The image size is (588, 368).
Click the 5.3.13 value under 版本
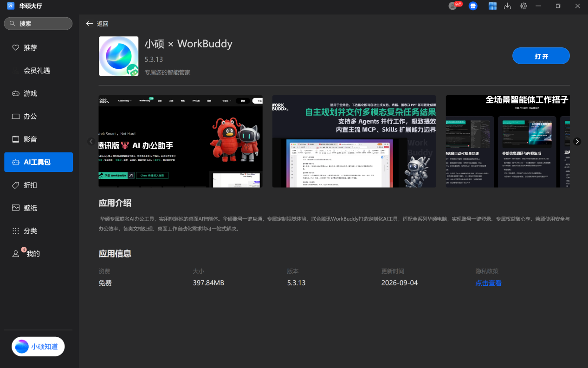[296, 283]
